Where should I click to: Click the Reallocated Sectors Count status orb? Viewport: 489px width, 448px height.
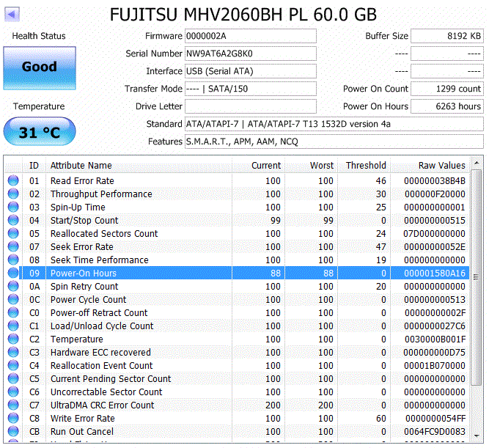pos(13,234)
